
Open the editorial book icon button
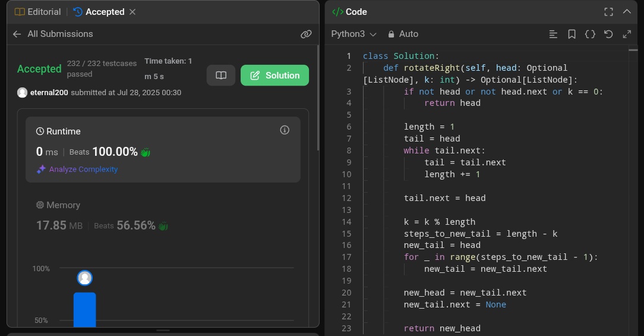pos(221,76)
